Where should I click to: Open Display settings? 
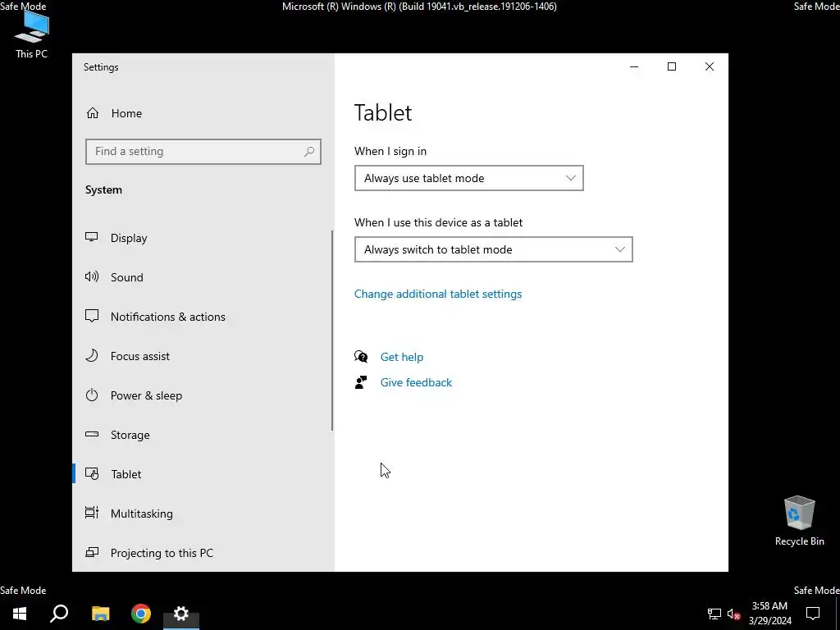point(202,238)
